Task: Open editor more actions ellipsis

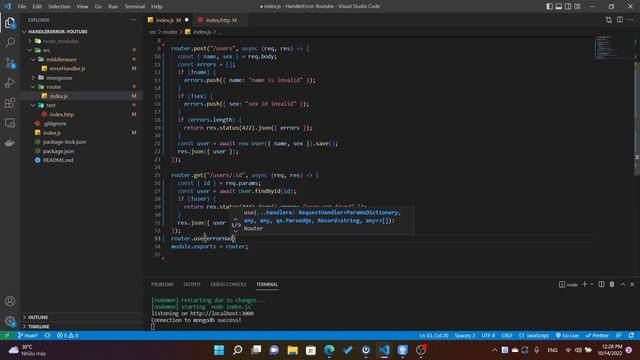Action: click(631, 20)
